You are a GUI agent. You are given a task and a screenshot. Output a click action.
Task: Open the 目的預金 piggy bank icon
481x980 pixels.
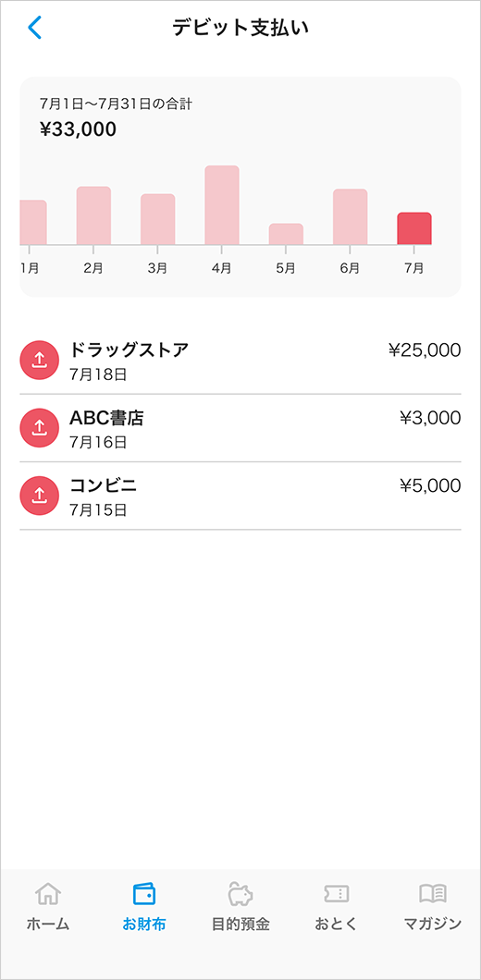tap(240, 894)
